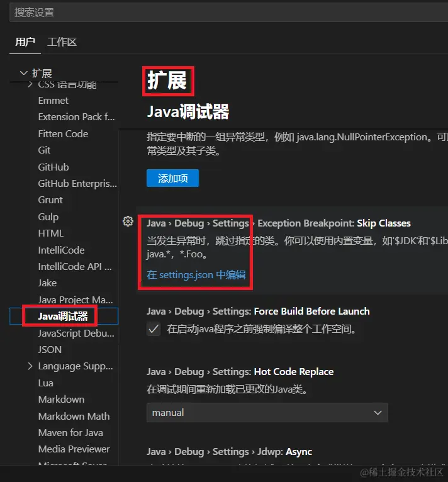Open JavaScript Debu... settings entry
Screen dimensions: 448x482
click(76, 333)
